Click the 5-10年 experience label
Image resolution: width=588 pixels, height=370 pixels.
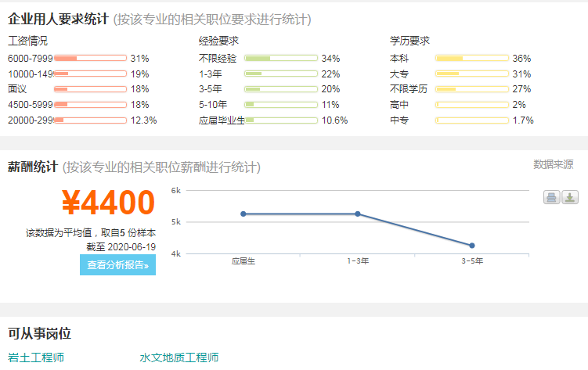coord(213,105)
